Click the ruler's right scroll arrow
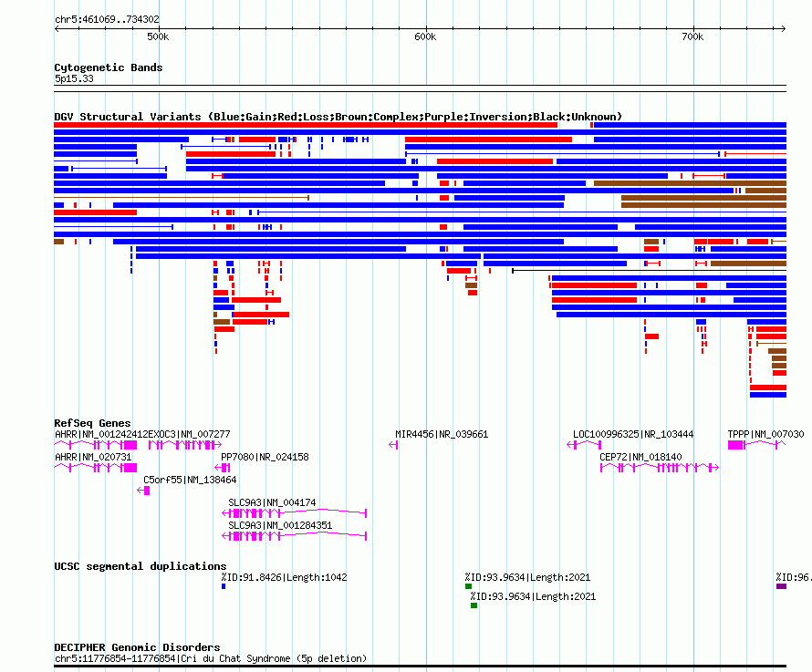Screen dimensions: 812x672 (x=783, y=28)
